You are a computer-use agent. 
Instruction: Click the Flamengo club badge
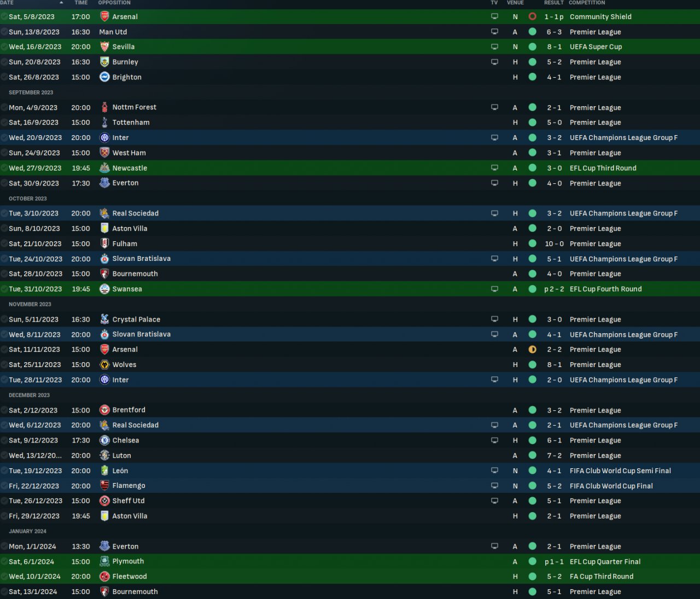point(104,486)
